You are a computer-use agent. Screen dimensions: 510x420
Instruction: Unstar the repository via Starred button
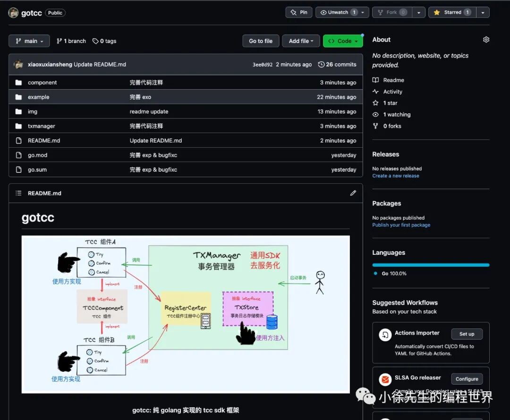[x=451, y=12]
